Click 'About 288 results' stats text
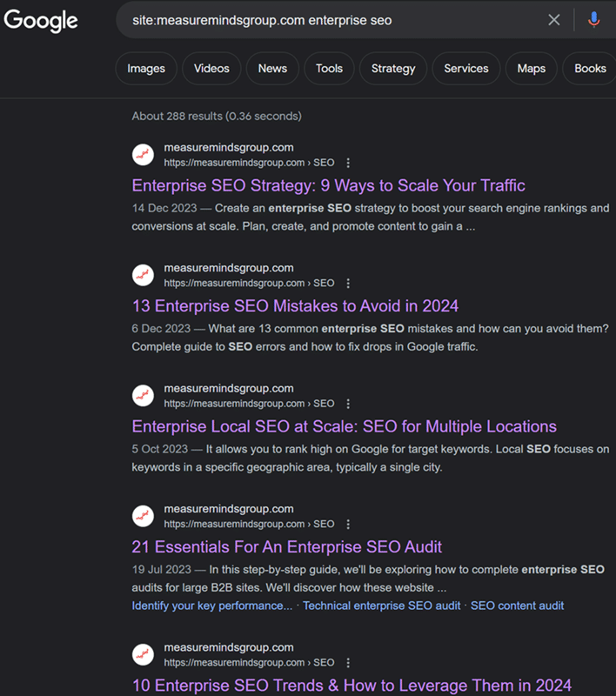The width and height of the screenshot is (616, 696). (x=217, y=117)
